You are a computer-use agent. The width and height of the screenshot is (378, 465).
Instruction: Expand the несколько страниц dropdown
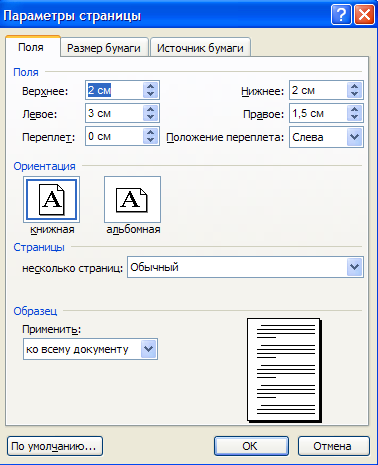coord(354,267)
